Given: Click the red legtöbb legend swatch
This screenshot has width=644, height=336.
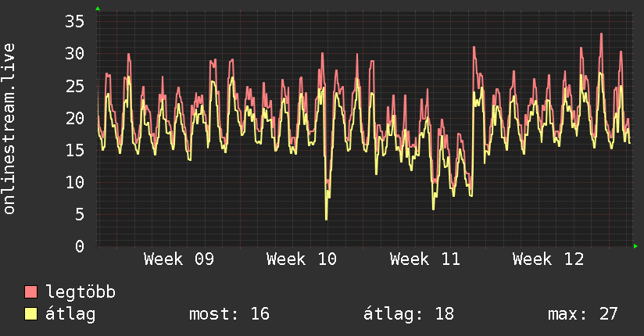Looking at the screenshot, I should (30, 291).
